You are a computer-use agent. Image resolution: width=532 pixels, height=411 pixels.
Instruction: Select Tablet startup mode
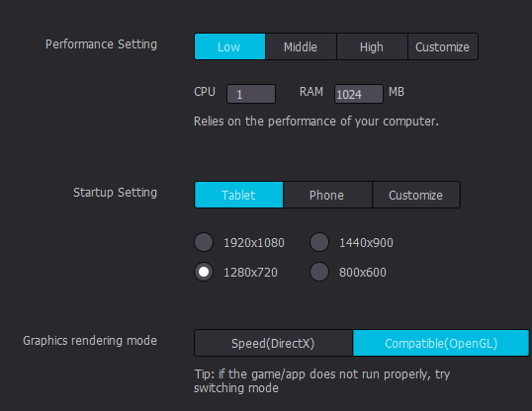[238, 195]
